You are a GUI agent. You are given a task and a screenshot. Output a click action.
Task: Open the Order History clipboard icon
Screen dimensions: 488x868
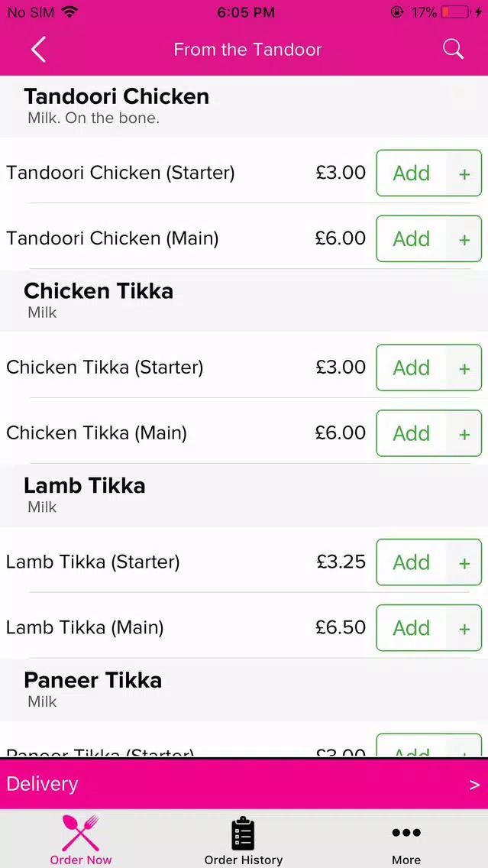pos(243,833)
